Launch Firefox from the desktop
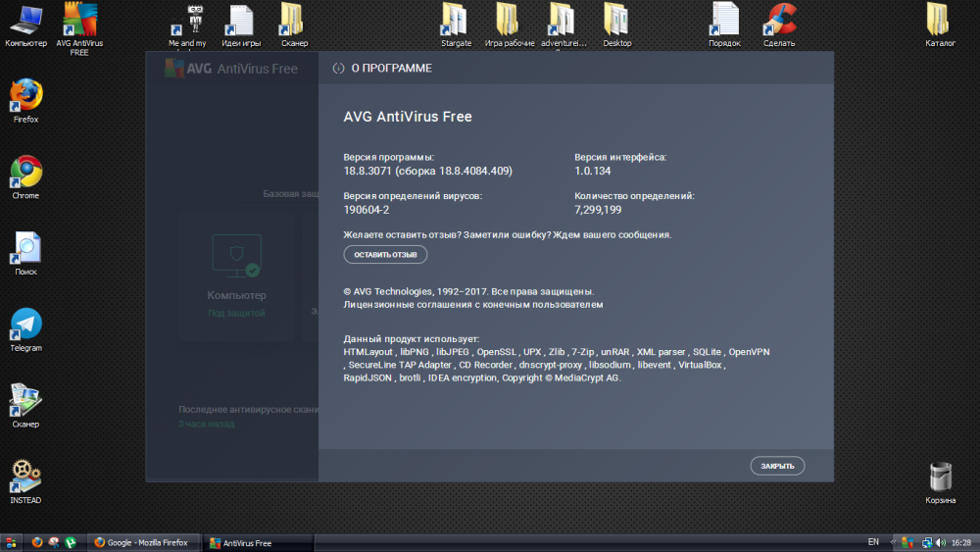The height and width of the screenshot is (552, 980). 25,101
